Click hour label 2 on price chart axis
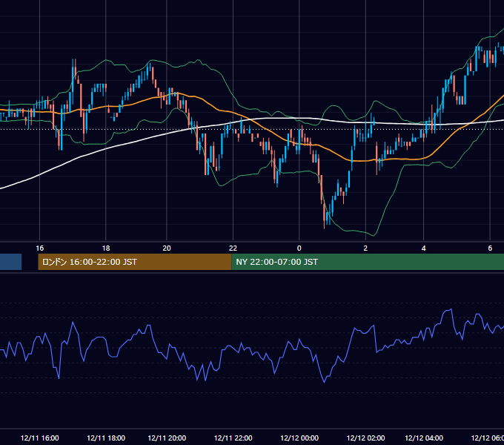The width and height of the screenshot is (504, 445). [x=365, y=248]
